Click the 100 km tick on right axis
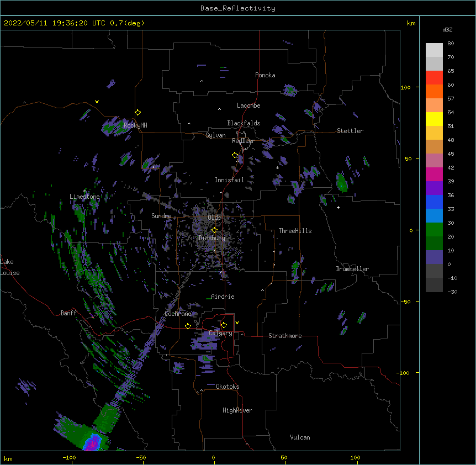Screen dimensions: 476x465 406,87
